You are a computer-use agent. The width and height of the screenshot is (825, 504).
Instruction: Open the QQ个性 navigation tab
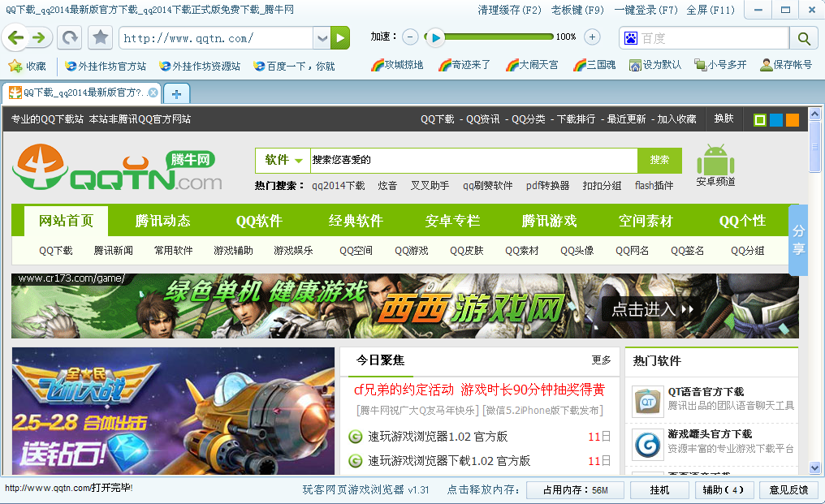pyautogui.click(x=742, y=221)
